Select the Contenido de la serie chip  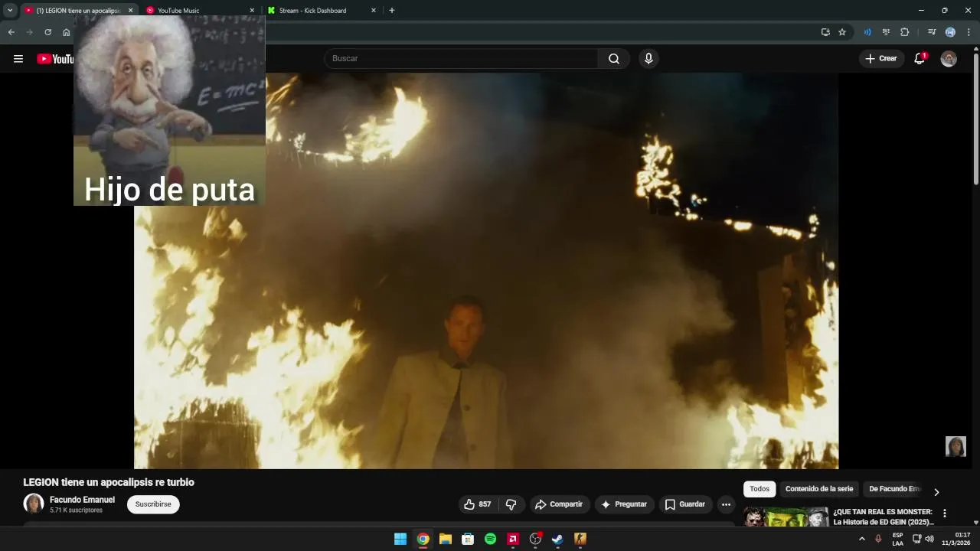click(x=819, y=489)
